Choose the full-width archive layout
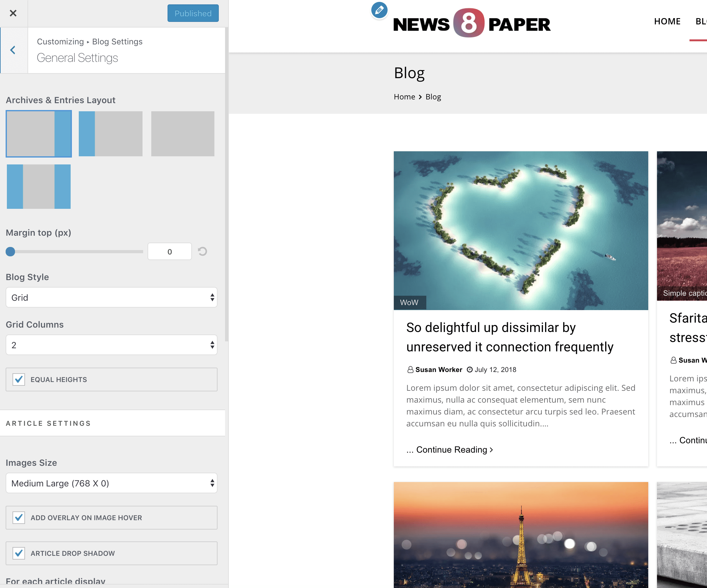The image size is (707, 588). (x=183, y=134)
